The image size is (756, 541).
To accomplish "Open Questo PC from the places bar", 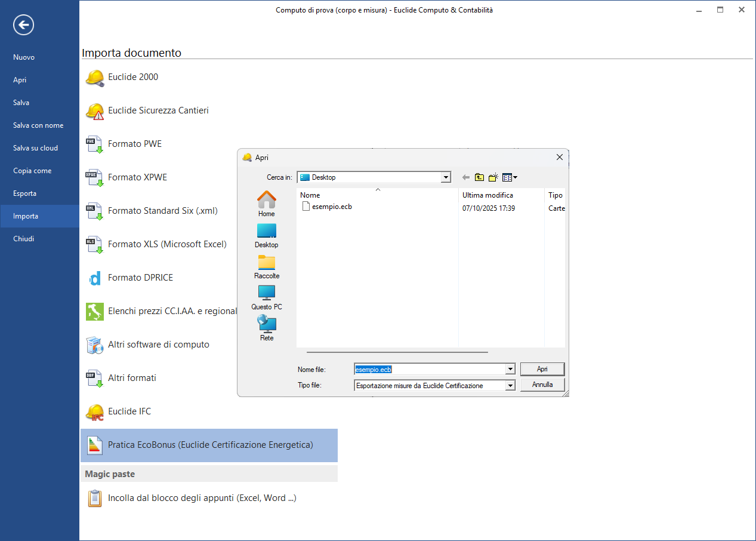I will [x=266, y=297].
